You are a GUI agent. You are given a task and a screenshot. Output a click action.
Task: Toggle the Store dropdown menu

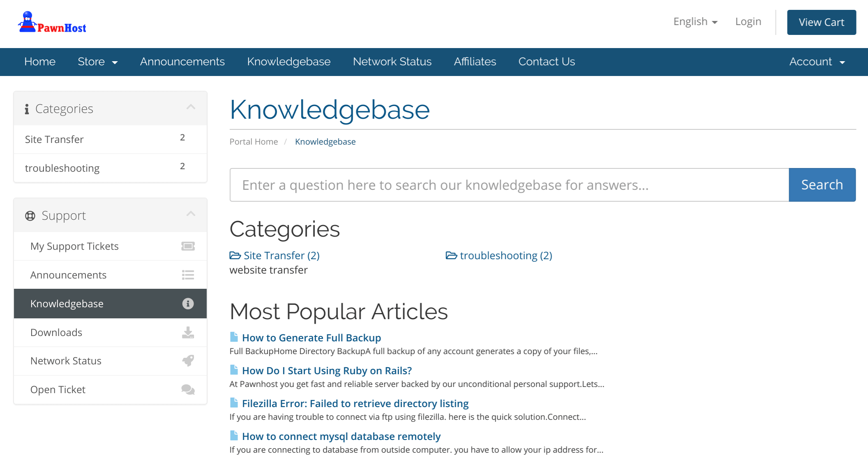pyautogui.click(x=98, y=62)
